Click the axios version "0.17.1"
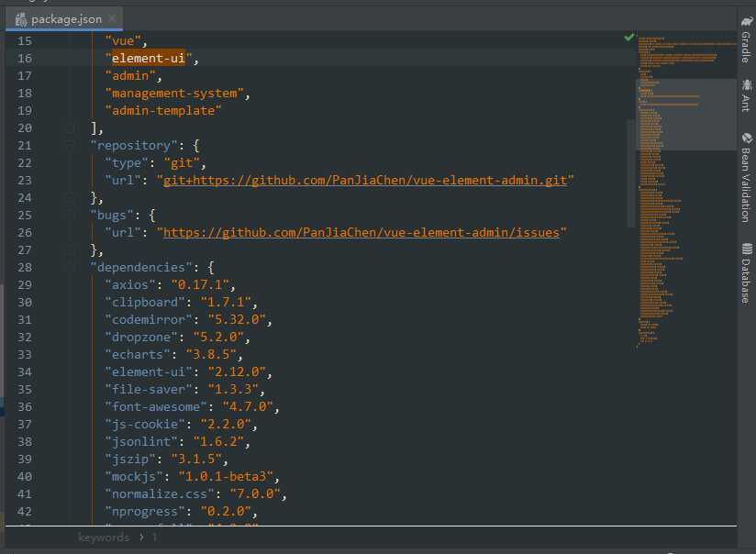The image size is (756, 554). [x=200, y=285]
